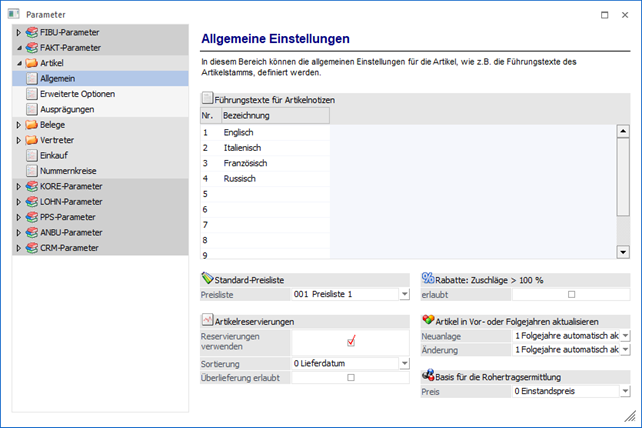Click the Rabatte percent icon
642x428 pixels.
(x=427, y=278)
